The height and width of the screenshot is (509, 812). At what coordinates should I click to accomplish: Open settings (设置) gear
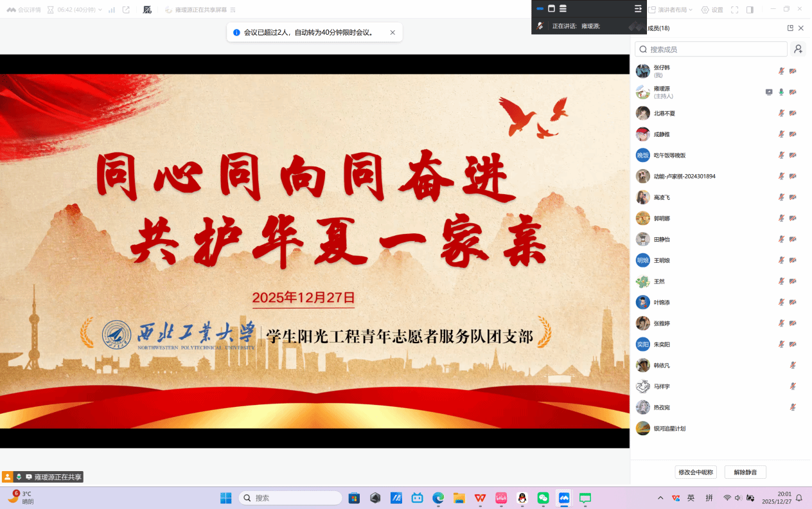(712, 10)
